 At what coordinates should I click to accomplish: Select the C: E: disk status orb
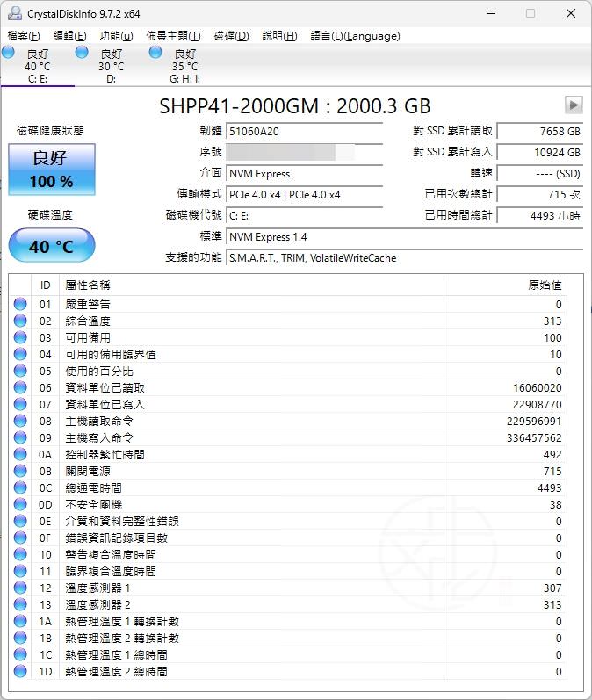coord(8,53)
